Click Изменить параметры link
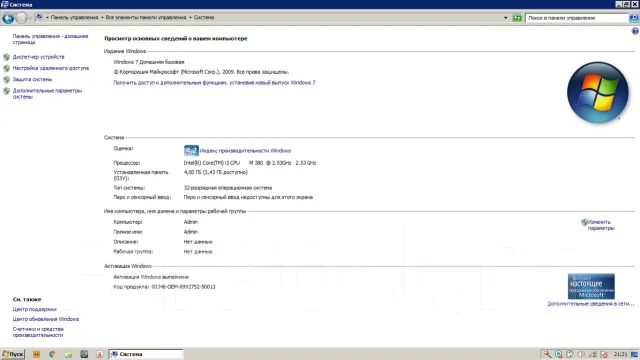The width and height of the screenshot is (640, 360). (601, 225)
